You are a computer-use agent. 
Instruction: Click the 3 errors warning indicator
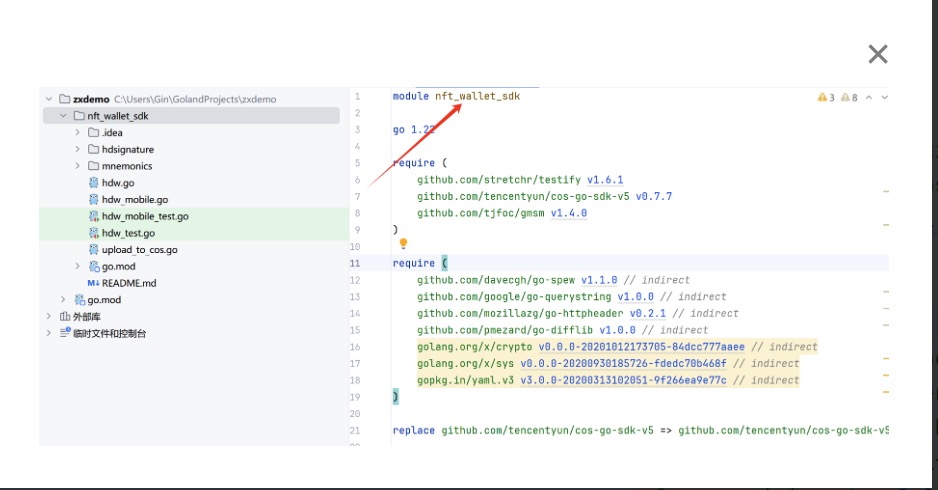826,98
